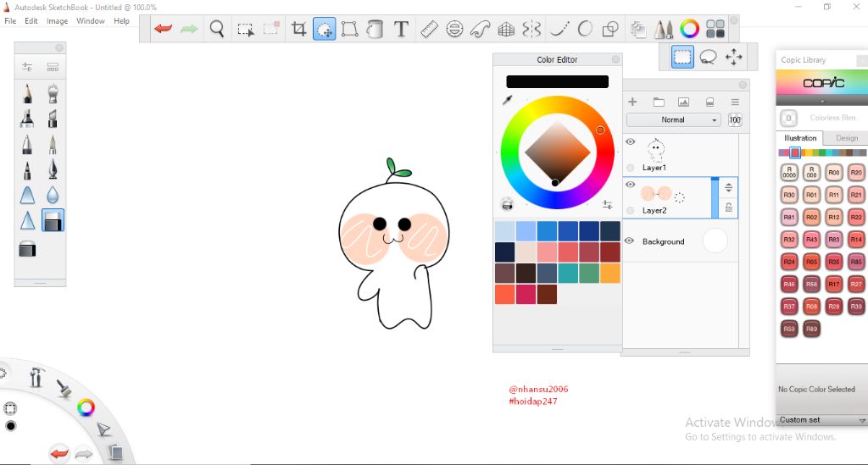Click the Background layer color circle
Screen dimensions: 868x465
click(x=715, y=241)
